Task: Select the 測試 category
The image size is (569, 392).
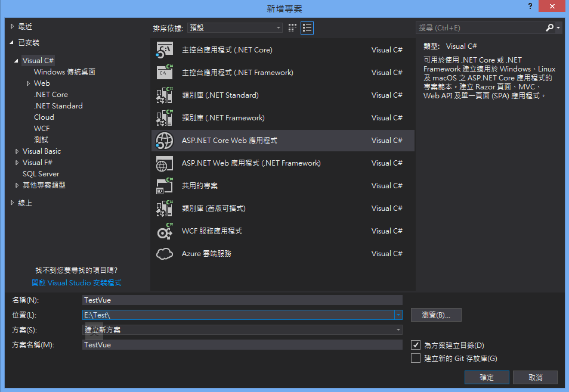Action: 41,139
